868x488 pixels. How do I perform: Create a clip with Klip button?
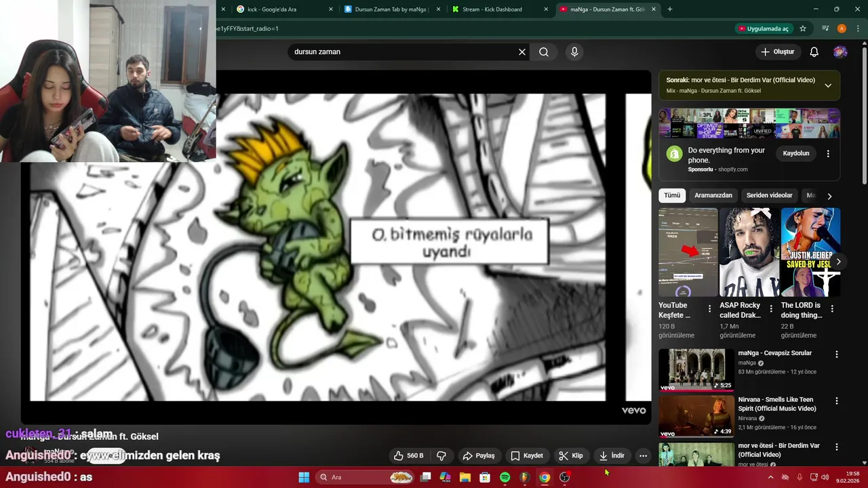(571, 455)
